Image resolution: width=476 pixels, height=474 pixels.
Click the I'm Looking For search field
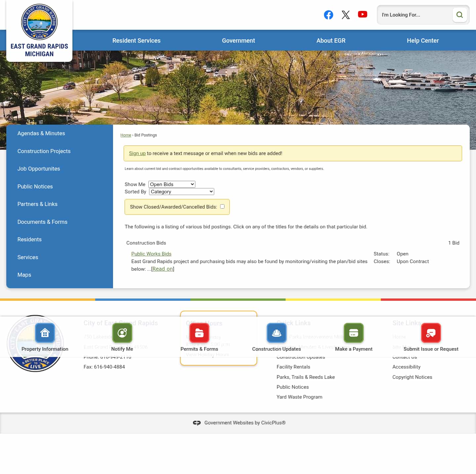pos(414,15)
